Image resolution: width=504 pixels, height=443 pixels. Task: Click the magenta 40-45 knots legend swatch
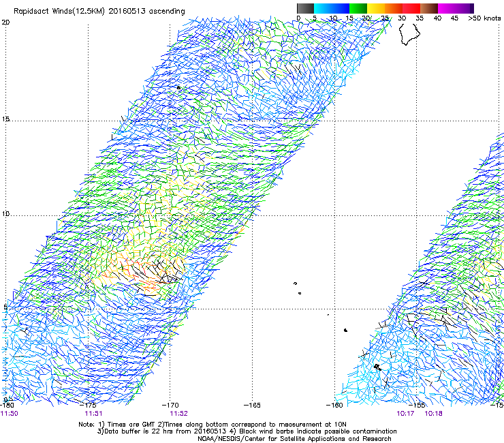coord(447,8)
